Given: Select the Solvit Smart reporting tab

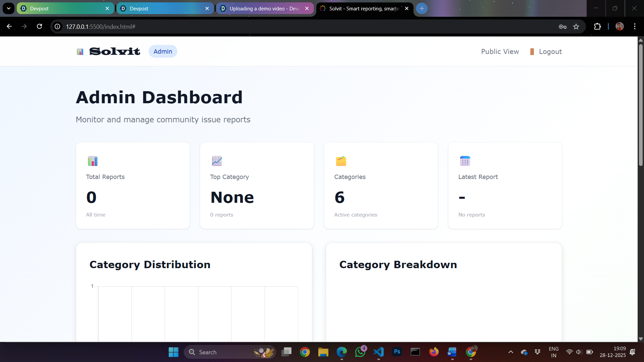Looking at the screenshot, I should (x=365, y=8).
